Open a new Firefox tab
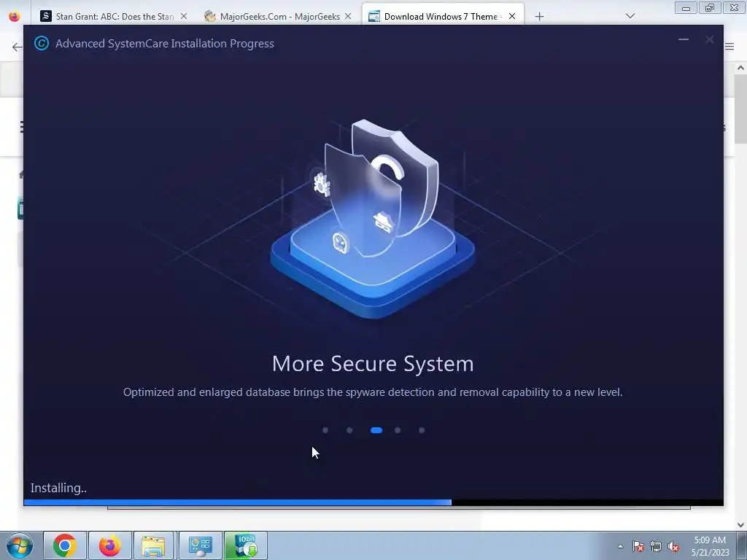 (x=539, y=17)
